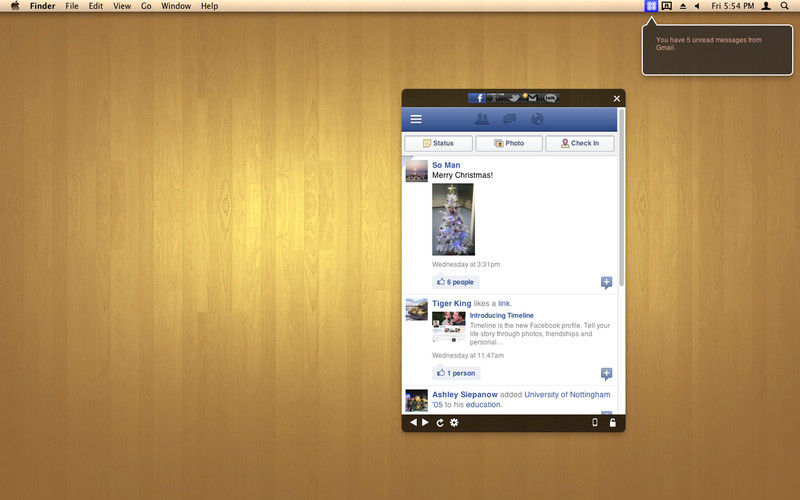This screenshot has height=500, width=800.
Task: Open the Christmas tree photo
Action: point(453,219)
